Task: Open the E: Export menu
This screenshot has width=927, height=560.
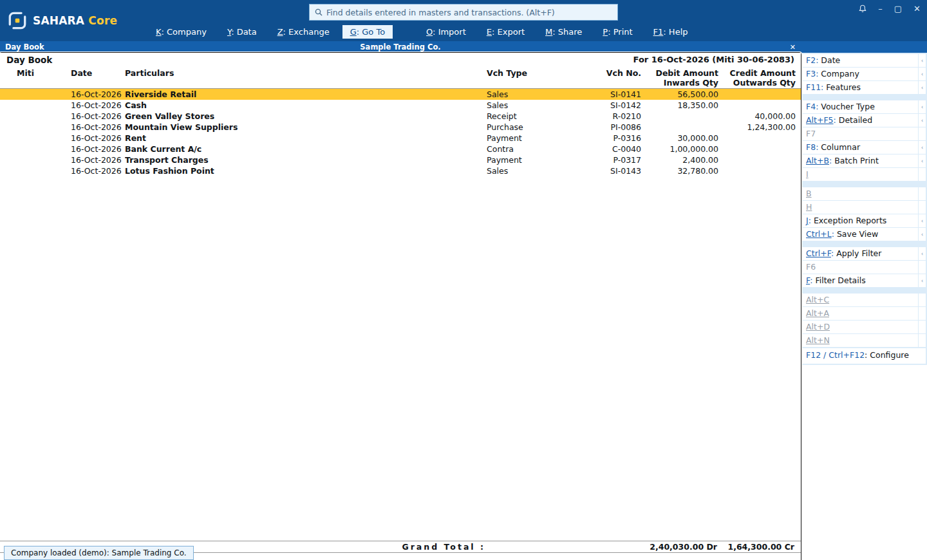Action: coord(505,32)
